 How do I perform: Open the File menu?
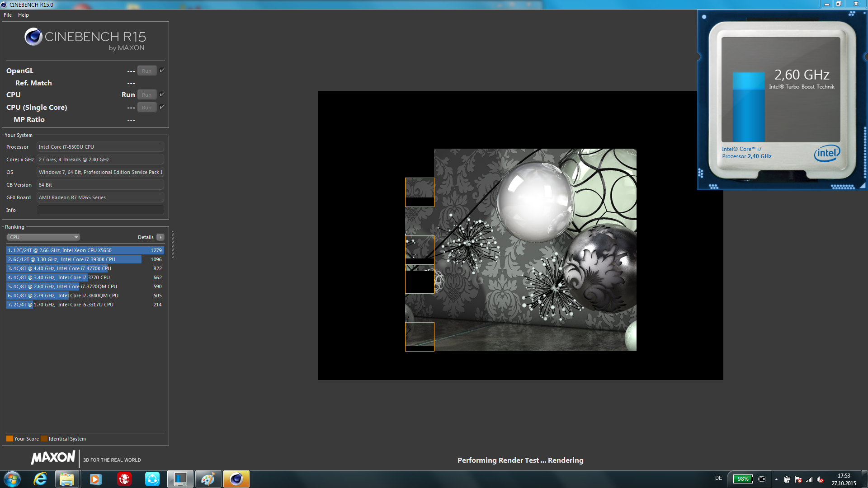point(8,15)
